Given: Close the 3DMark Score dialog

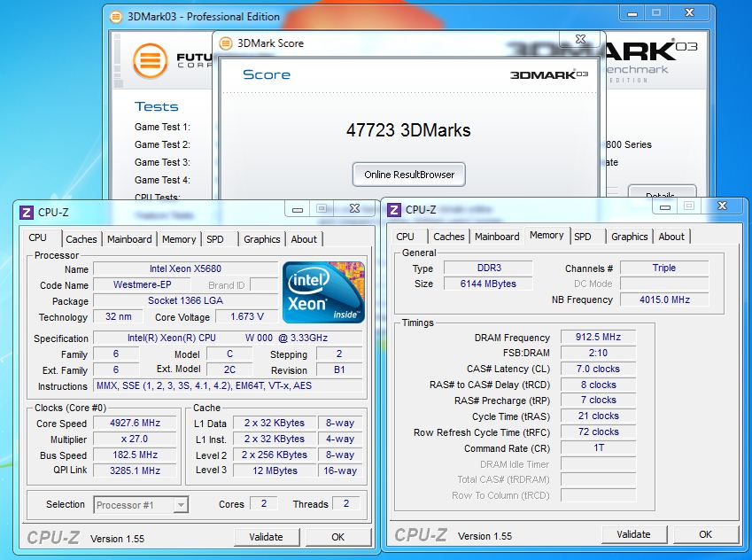Looking at the screenshot, I should [579, 40].
